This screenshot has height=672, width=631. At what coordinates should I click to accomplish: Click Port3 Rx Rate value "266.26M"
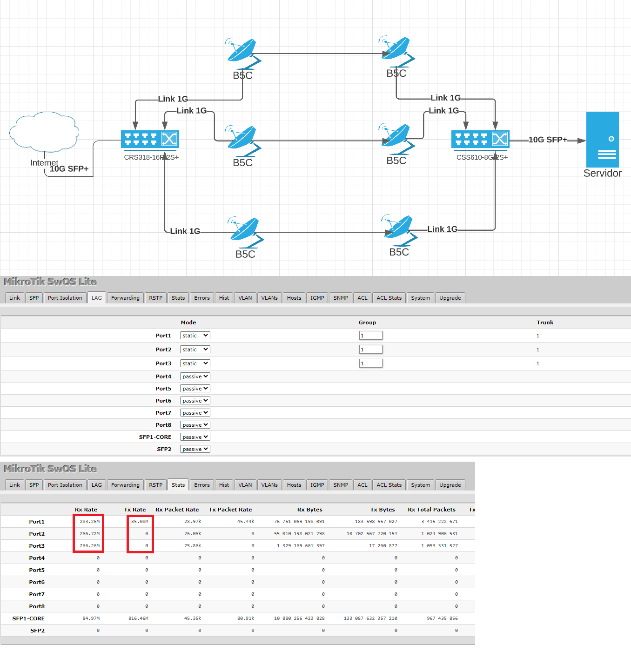(90, 546)
